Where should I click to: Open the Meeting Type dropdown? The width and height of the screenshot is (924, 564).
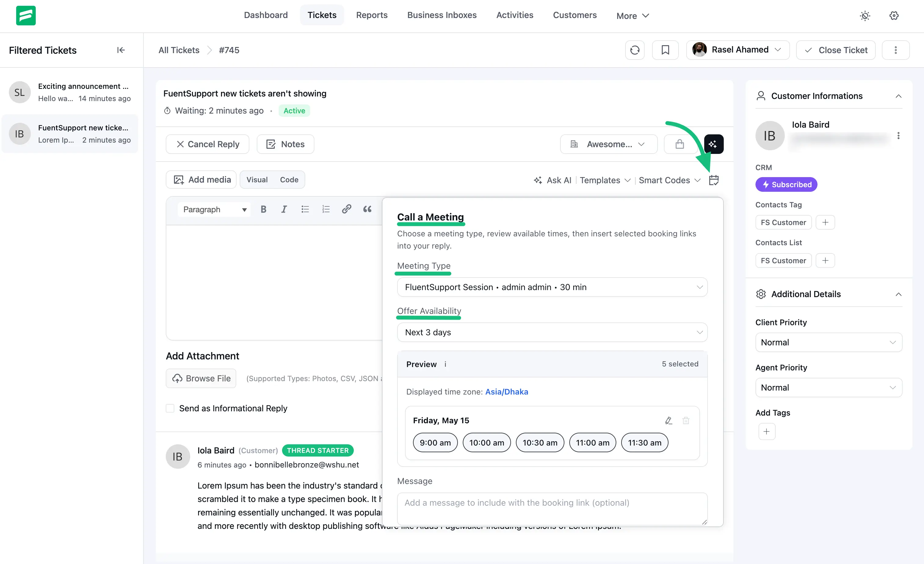(x=552, y=287)
